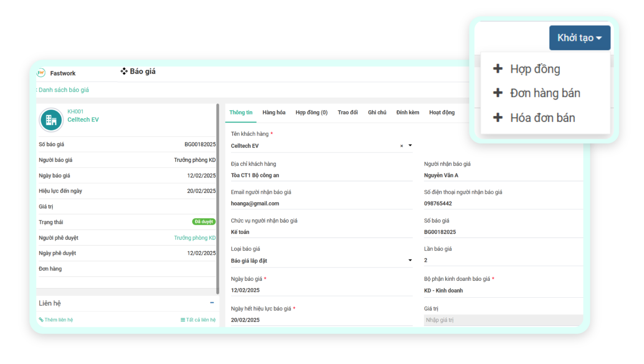Click the plus icon beside Đơn hàng bán

tap(498, 93)
